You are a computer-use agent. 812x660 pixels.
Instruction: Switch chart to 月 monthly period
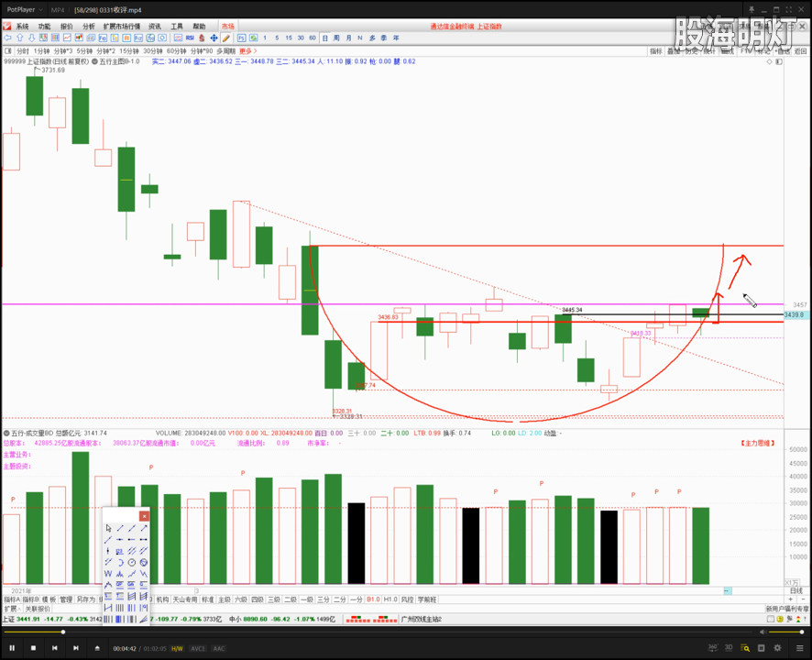(x=348, y=38)
